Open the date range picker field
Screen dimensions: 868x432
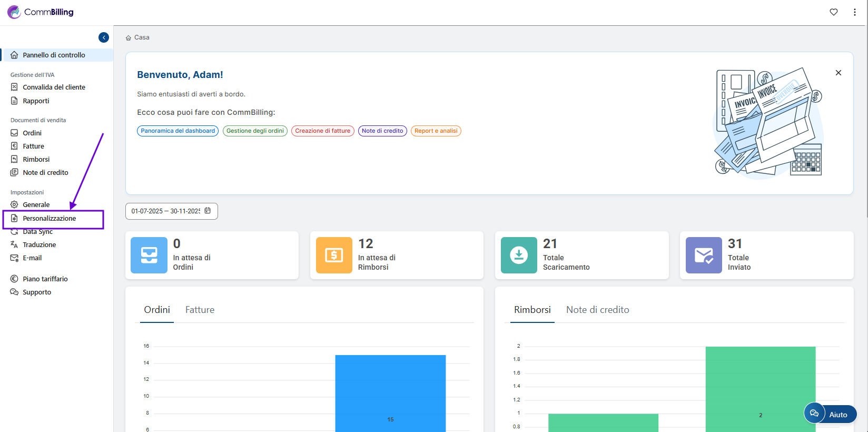point(166,211)
